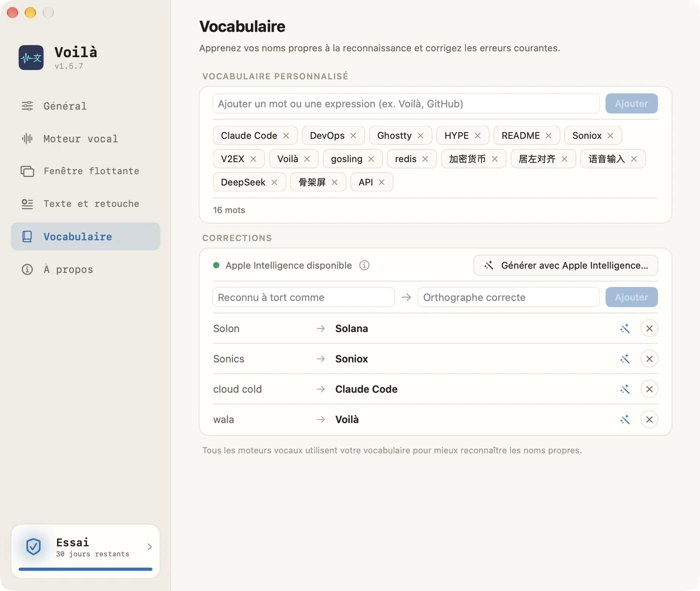
Task: Remove the README vocabulary tag
Action: pyautogui.click(x=548, y=135)
